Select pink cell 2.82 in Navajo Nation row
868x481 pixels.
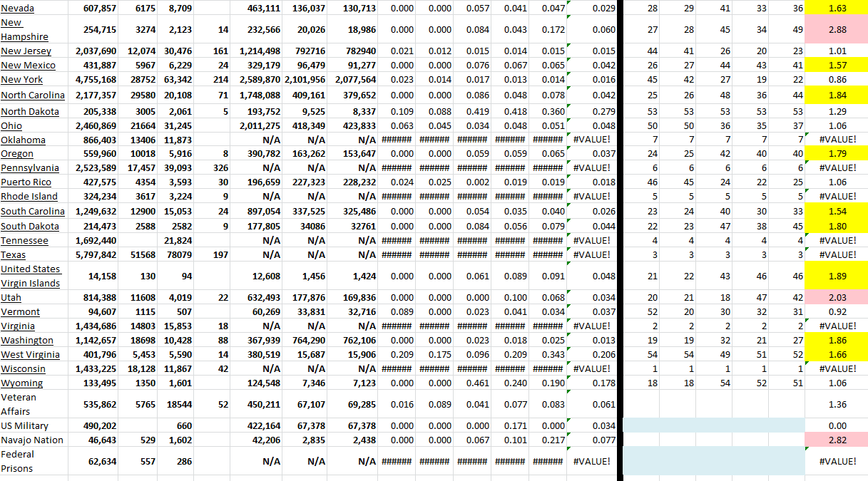[836, 440]
